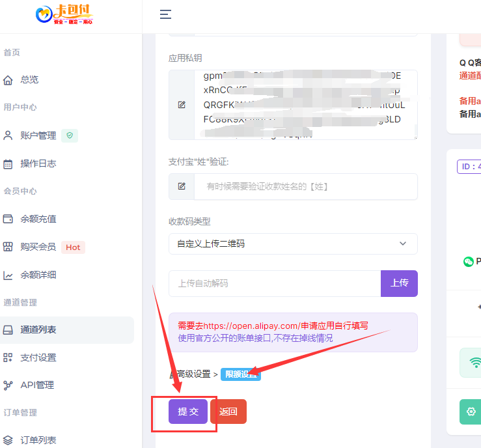Click the chart icon beside 余额详细

[8, 275]
